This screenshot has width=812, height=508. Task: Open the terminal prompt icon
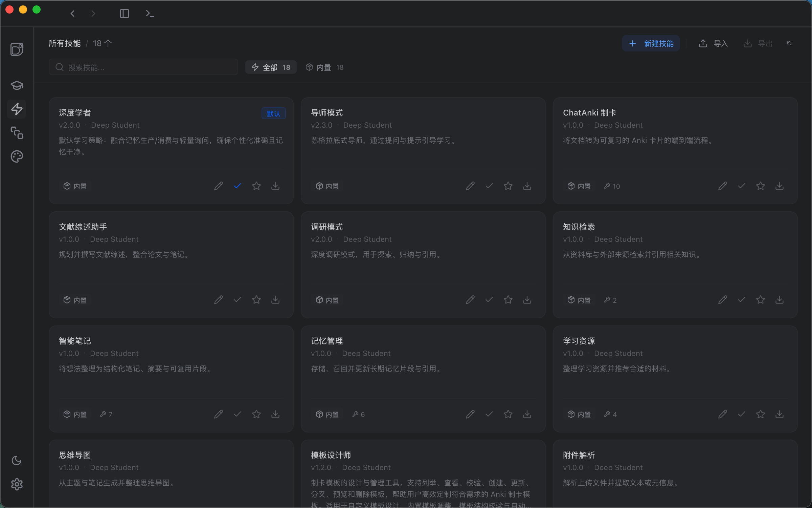150,14
